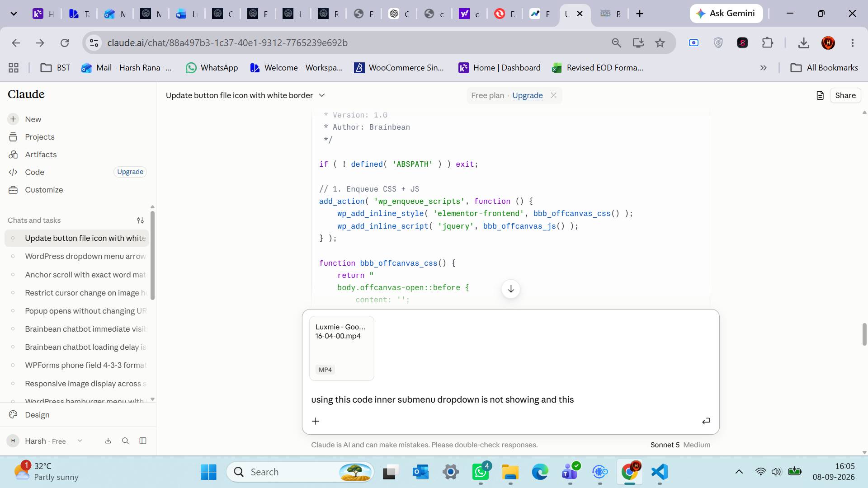868x488 pixels.
Task: Click the Upgrade link in banner
Action: [x=527, y=95]
